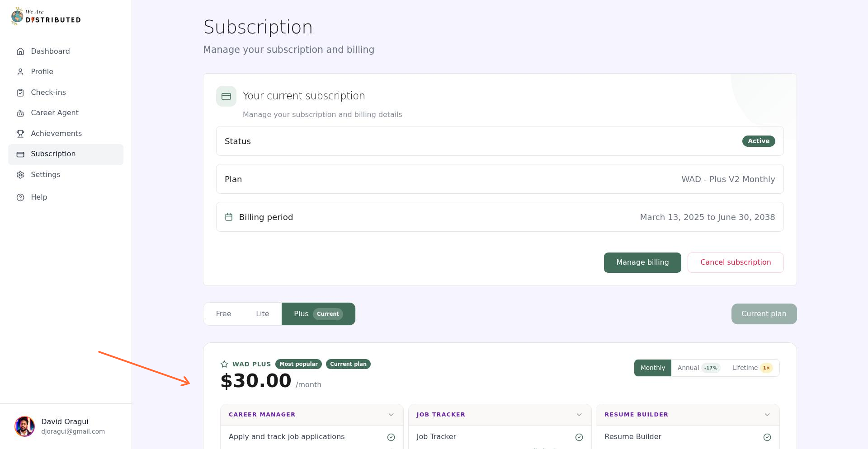868x449 pixels.
Task: Click the Career Agent robot icon
Action: [20, 113]
